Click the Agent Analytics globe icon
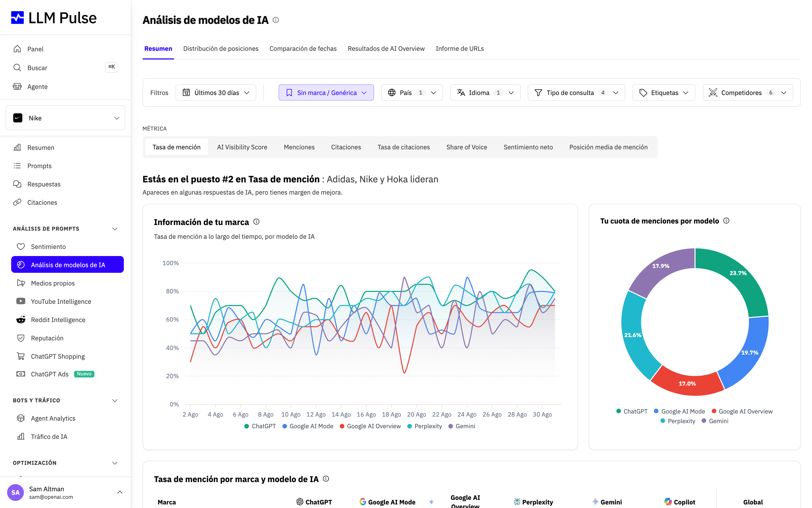812x508 pixels. click(21, 418)
